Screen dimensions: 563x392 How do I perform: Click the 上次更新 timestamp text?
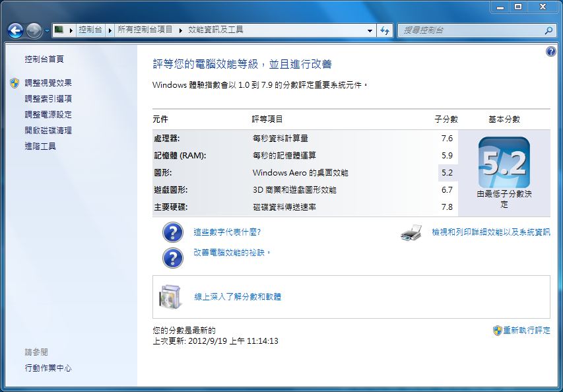coord(215,341)
